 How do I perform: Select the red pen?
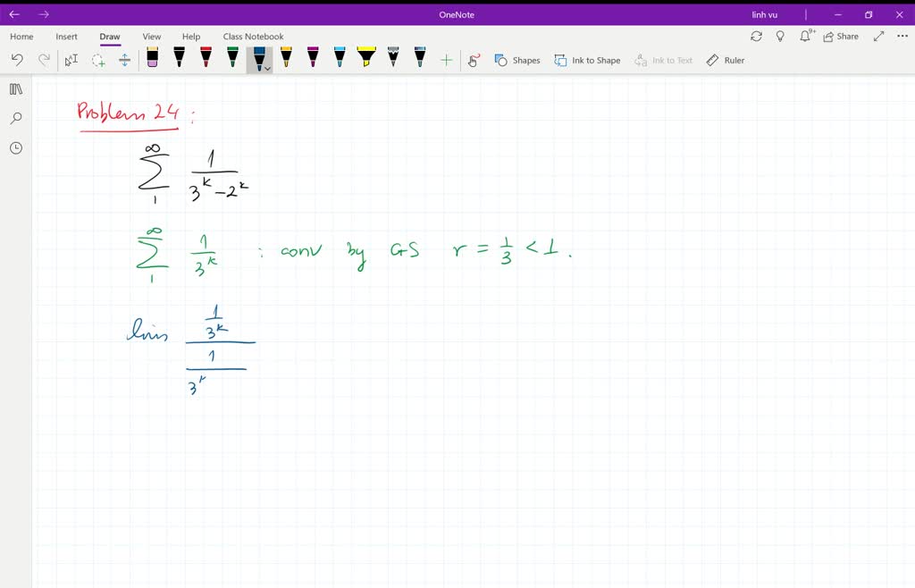[206, 58]
